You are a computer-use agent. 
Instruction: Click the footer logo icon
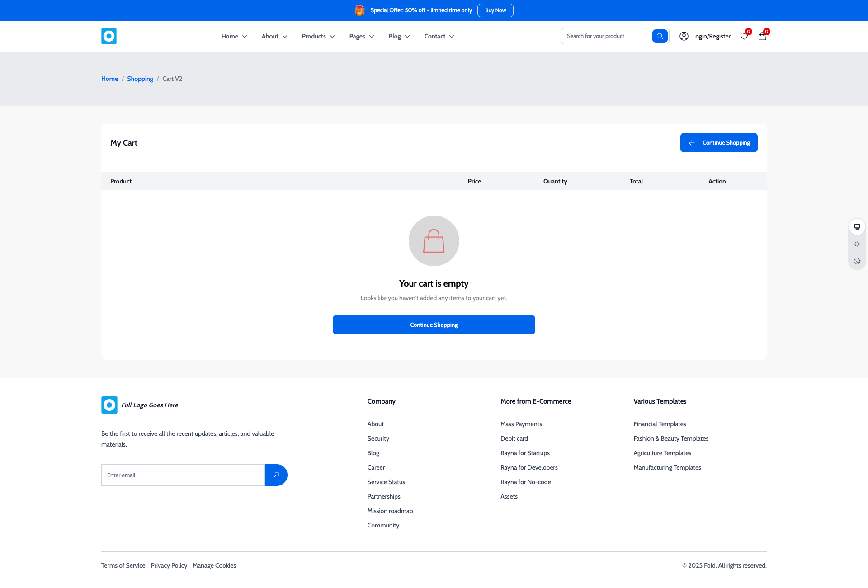[109, 405]
